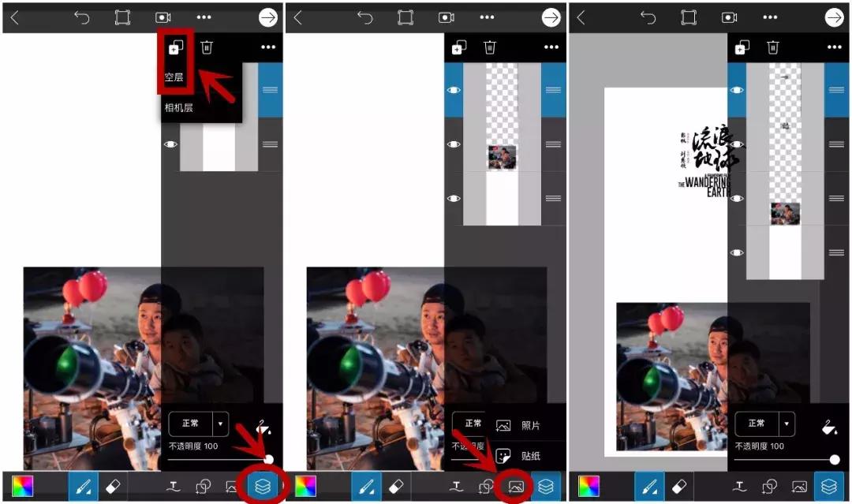Select the brush tool in left screenshot
Screen dimensions: 852x504
coord(84,486)
